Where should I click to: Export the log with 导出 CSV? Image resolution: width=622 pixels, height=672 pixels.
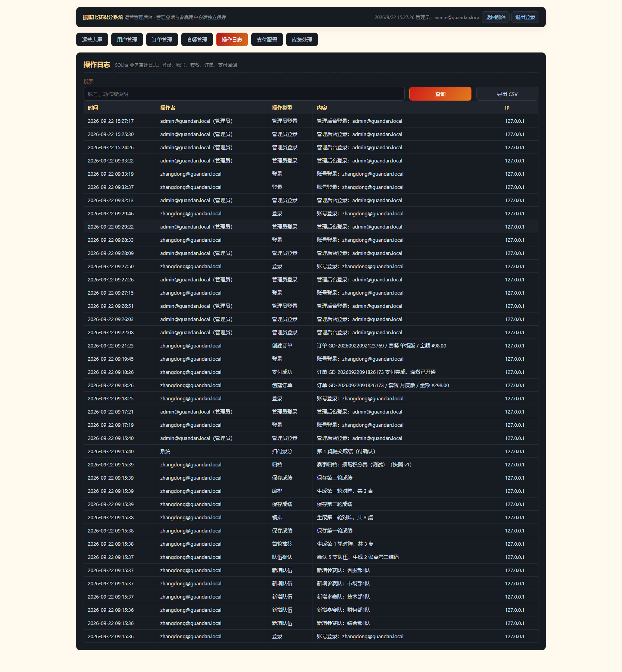(507, 94)
